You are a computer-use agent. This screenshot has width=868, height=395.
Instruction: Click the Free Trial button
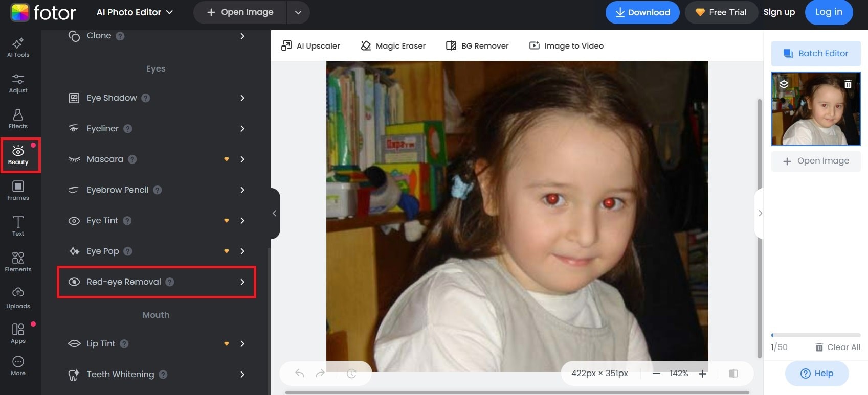[721, 12]
